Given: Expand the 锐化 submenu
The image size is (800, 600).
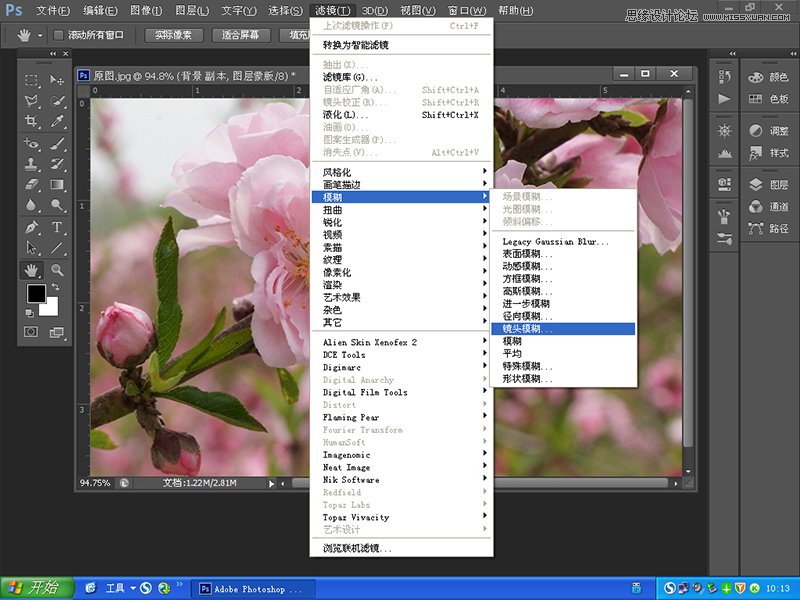Looking at the screenshot, I should coord(402,222).
